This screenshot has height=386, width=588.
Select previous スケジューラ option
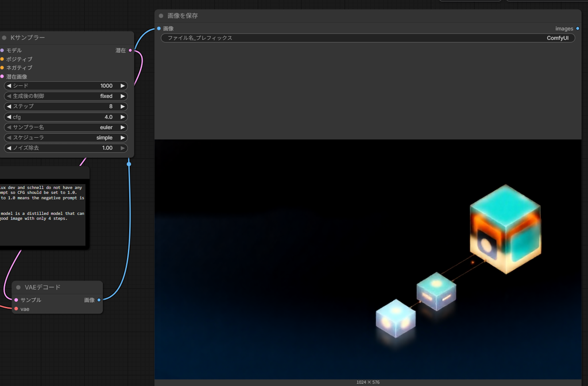click(9, 138)
